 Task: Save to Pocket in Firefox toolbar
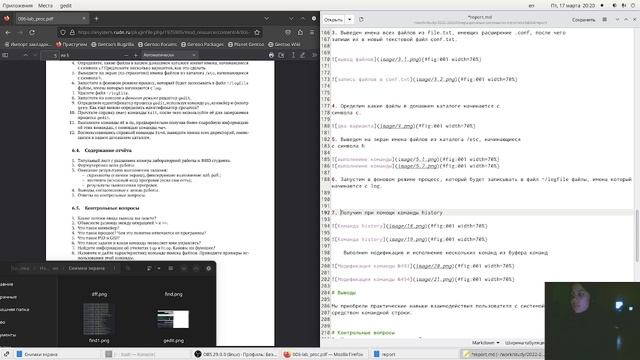tap(288, 32)
